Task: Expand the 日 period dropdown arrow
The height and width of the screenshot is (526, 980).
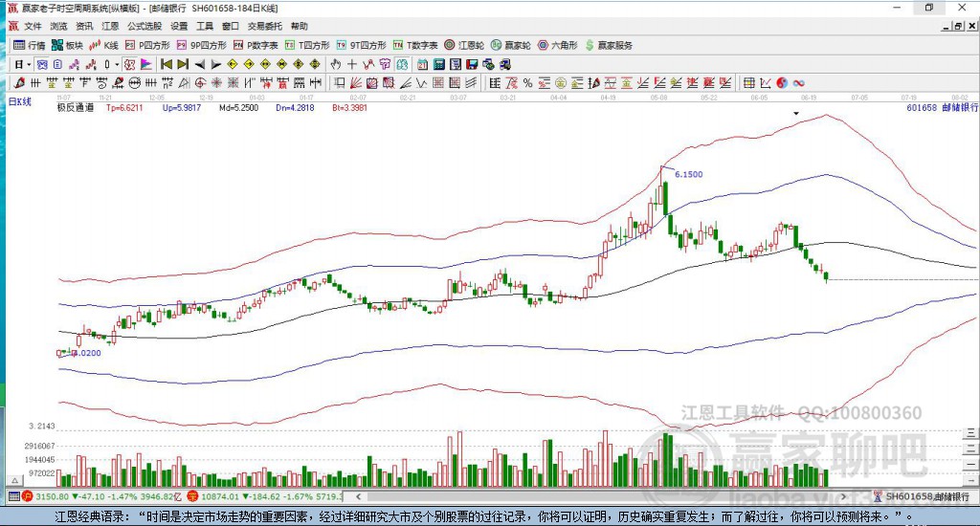Action: click(x=29, y=64)
